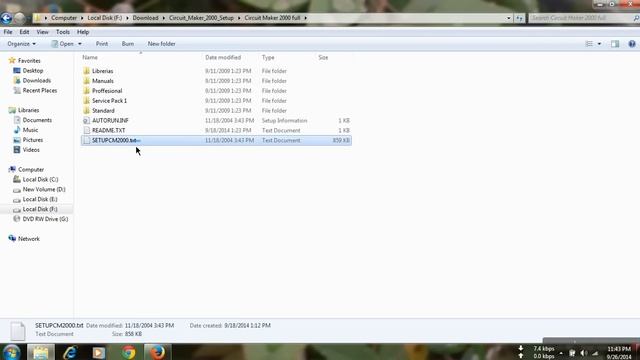Sort by the Date modified column
640x360 pixels.
(223, 58)
